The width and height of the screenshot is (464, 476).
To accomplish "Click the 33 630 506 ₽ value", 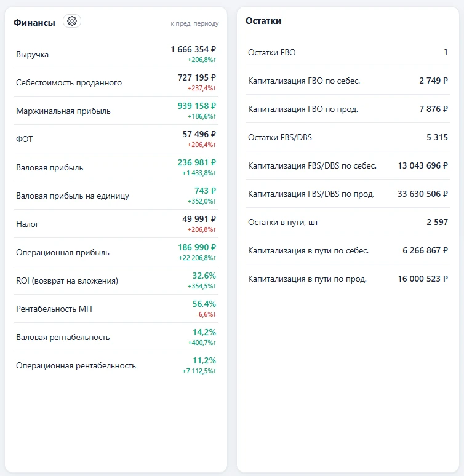I will coord(423,194).
